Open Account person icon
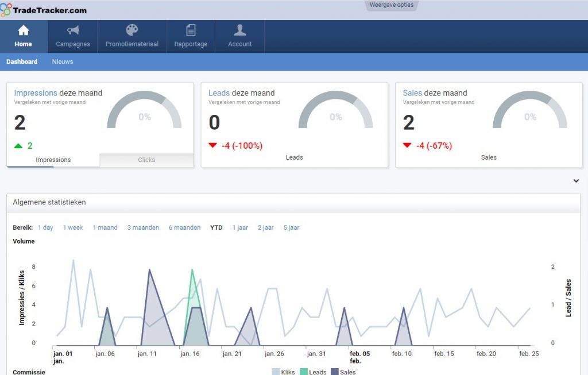The width and height of the screenshot is (588, 375). (x=240, y=30)
